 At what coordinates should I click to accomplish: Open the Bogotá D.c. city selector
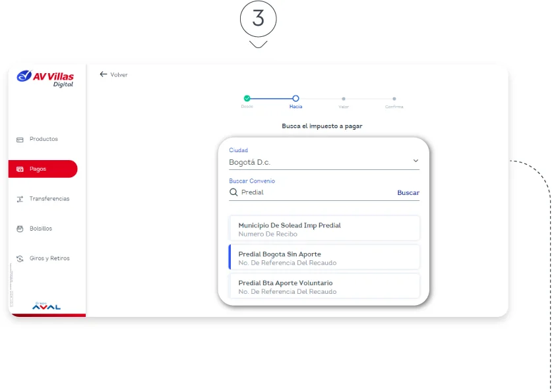[317, 161]
